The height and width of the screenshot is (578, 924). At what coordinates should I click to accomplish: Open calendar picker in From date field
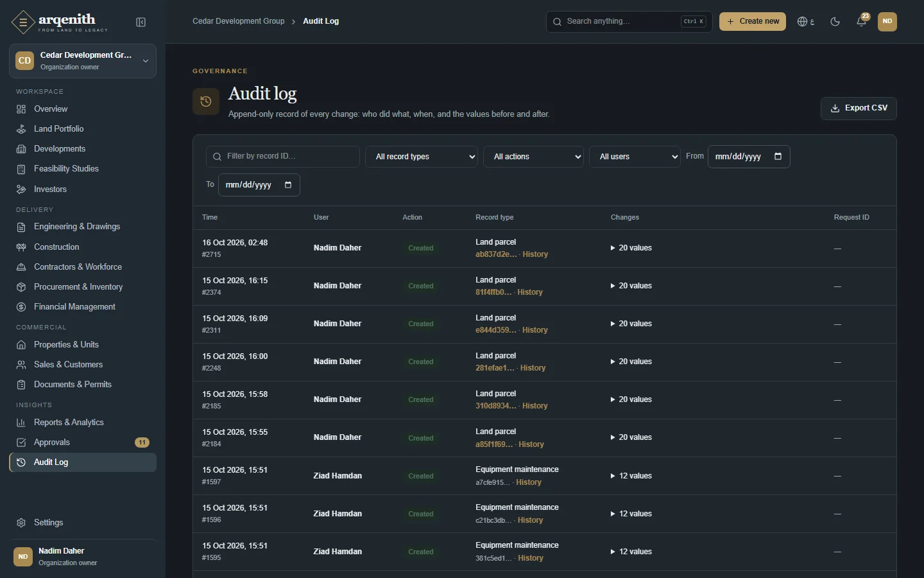pyautogui.click(x=778, y=156)
